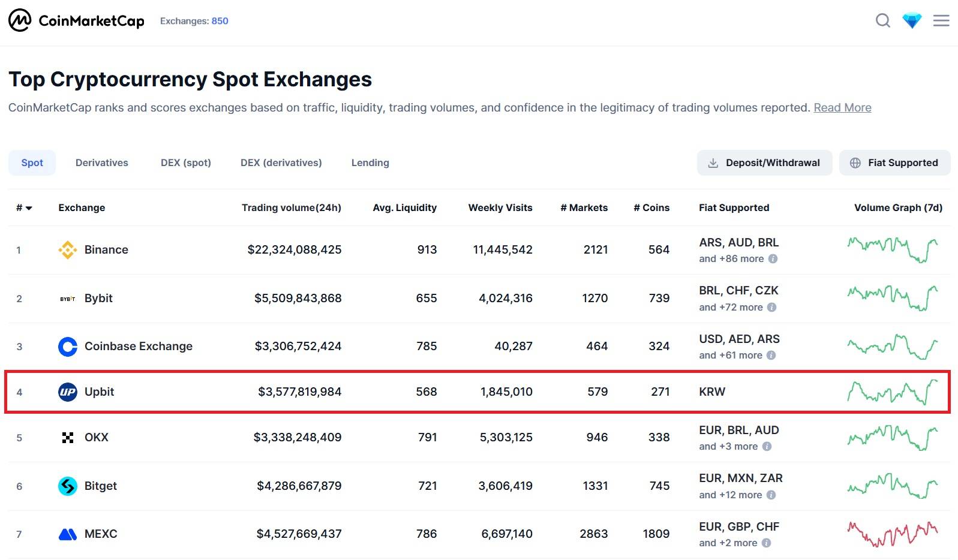
Task: Open the Lending tab
Action: click(370, 163)
